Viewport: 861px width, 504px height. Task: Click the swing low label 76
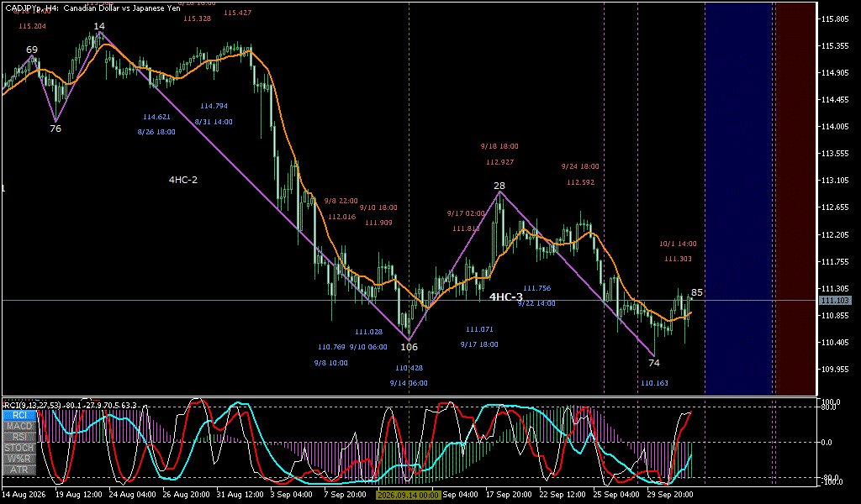(55, 129)
